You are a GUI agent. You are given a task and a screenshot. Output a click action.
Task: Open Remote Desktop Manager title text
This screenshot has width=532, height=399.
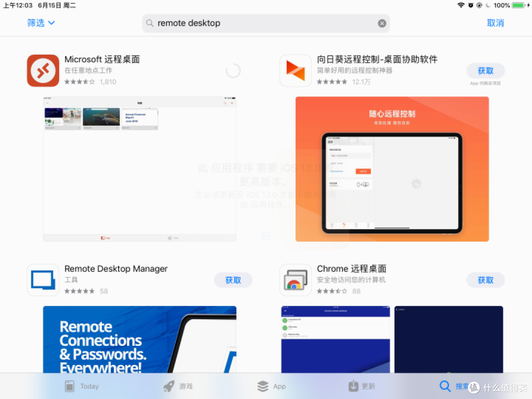116,269
